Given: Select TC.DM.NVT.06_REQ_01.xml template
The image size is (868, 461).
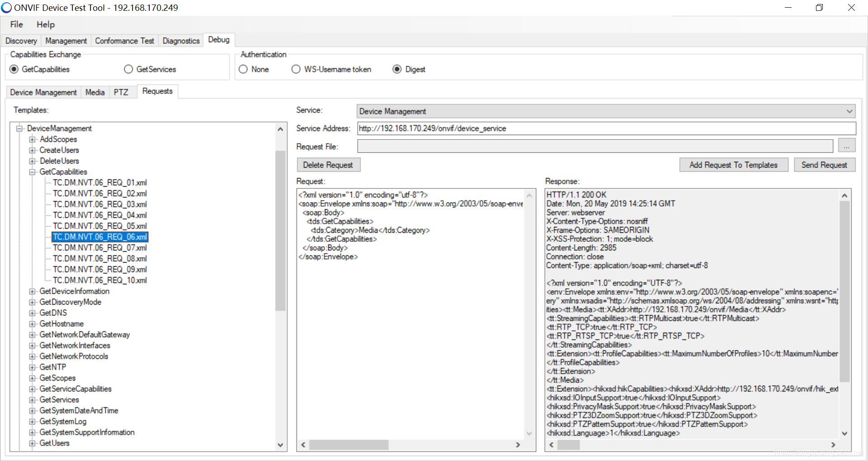Looking at the screenshot, I should (100, 183).
